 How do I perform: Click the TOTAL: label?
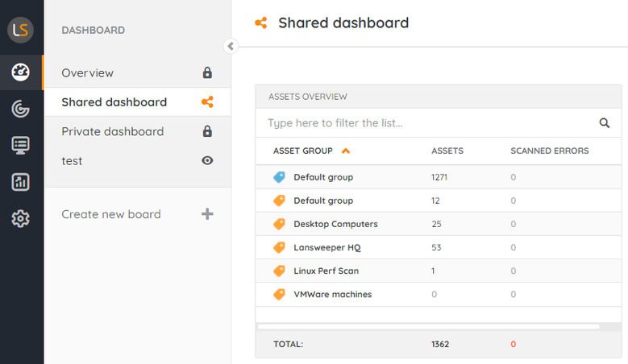pyautogui.click(x=289, y=344)
